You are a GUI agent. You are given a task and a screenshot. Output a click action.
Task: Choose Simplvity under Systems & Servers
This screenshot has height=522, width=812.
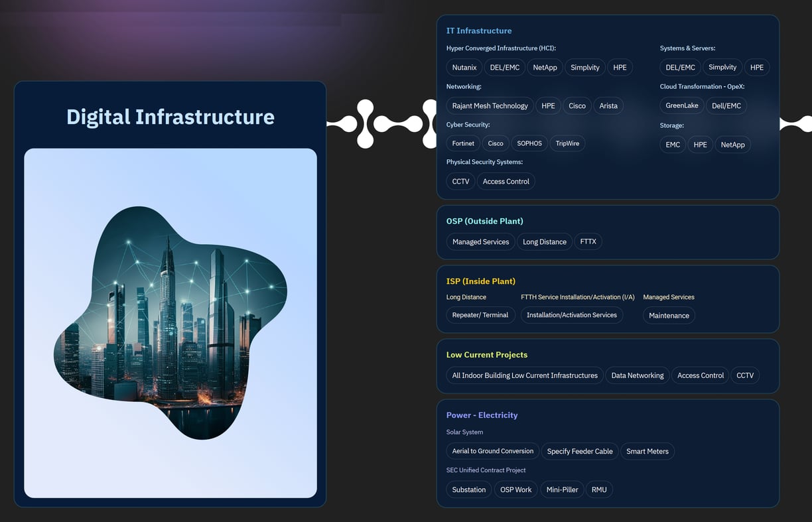pyautogui.click(x=722, y=68)
